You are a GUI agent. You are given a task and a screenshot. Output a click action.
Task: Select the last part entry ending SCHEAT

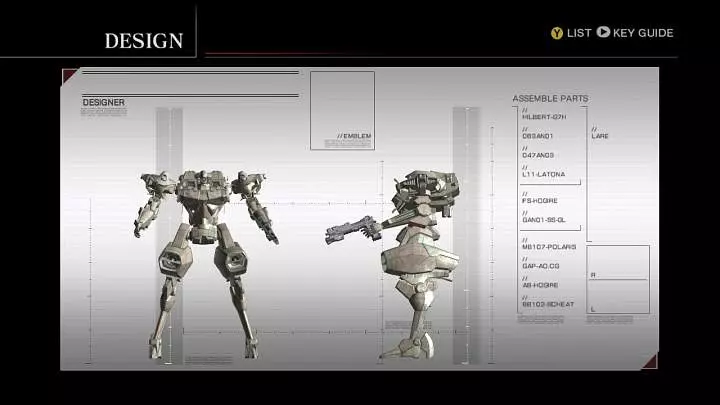pos(548,304)
